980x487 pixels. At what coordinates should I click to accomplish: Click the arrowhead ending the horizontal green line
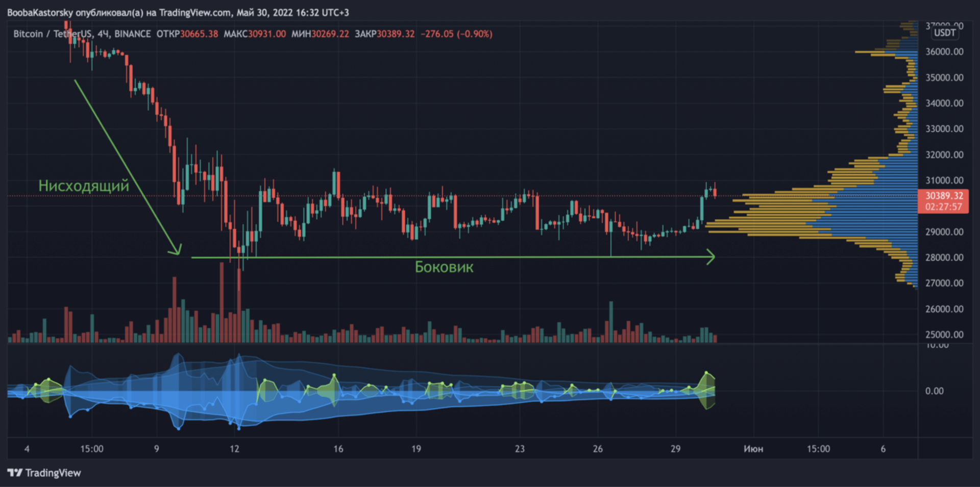[x=710, y=257]
